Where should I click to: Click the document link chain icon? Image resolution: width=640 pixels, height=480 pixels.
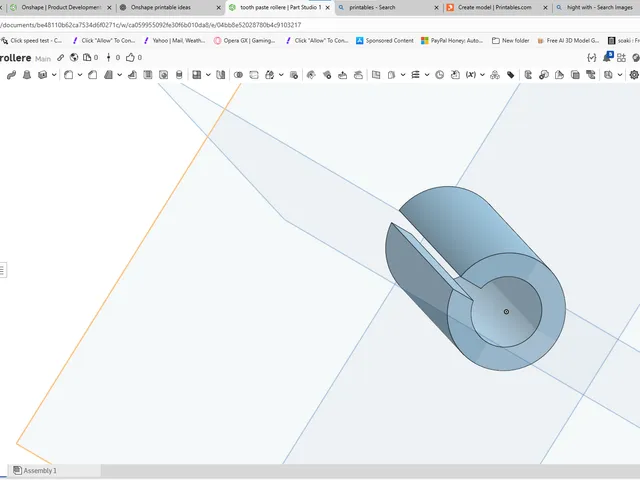(x=60, y=58)
